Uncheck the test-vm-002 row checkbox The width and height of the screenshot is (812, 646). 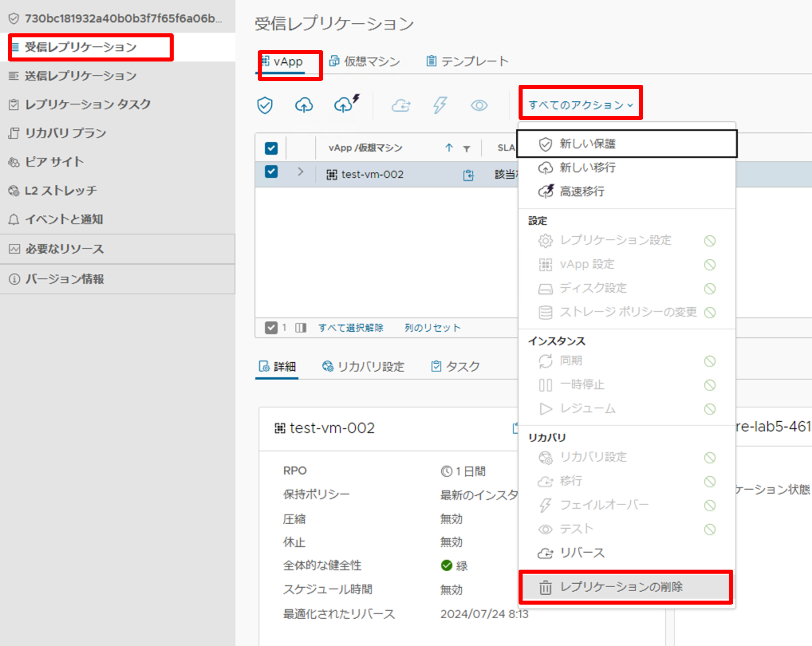click(271, 172)
